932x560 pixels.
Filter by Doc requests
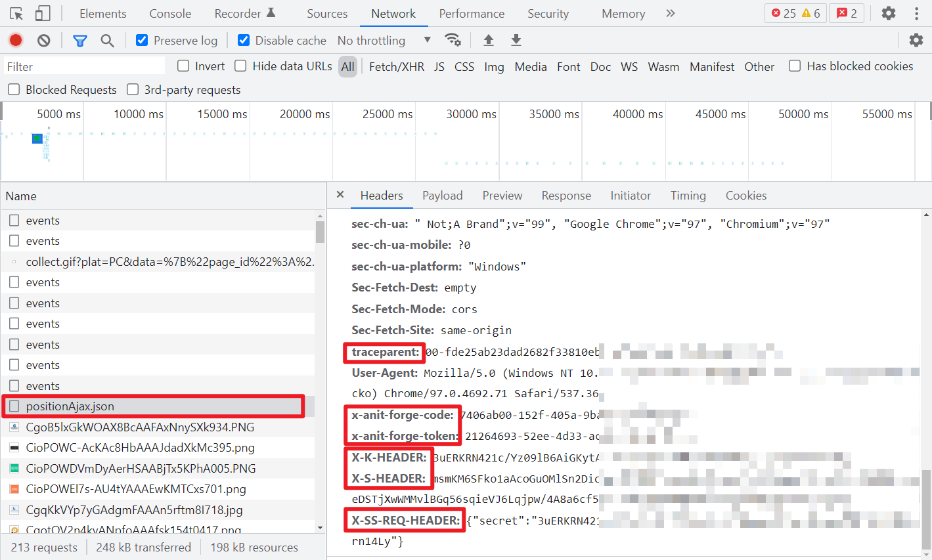point(600,66)
